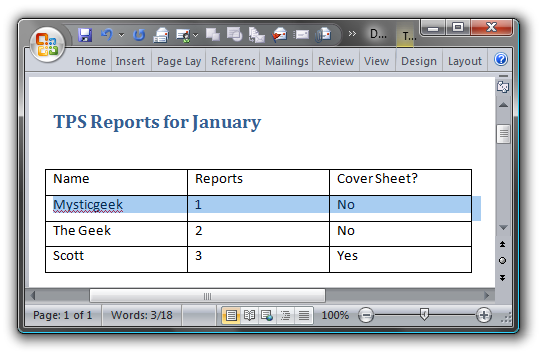This screenshot has height=360, width=540.
Task: Open the Undo history dropdown arrow
Action: pyautogui.click(x=121, y=35)
